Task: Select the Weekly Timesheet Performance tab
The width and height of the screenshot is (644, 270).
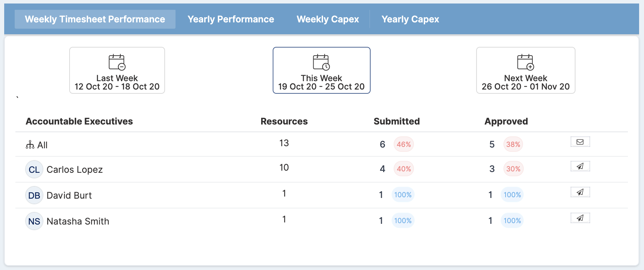Action: click(95, 19)
